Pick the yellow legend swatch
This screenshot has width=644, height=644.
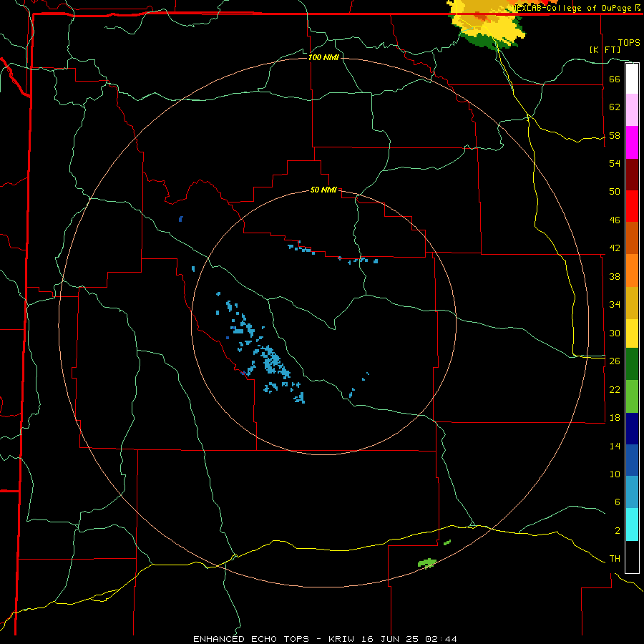(632, 333)
